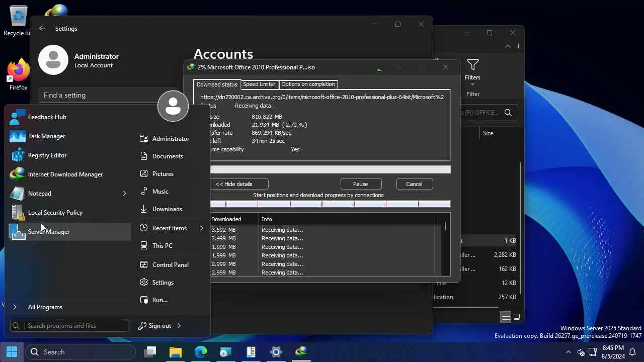
Task: Collapse the ribbon chevron in Explorer window
Action: point(507,46)
